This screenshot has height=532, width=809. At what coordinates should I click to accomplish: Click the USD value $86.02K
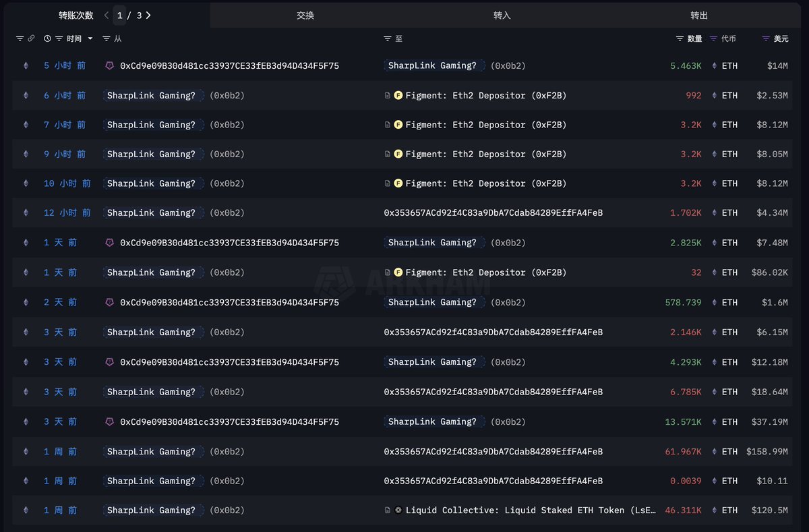click(x=770, y=272)
